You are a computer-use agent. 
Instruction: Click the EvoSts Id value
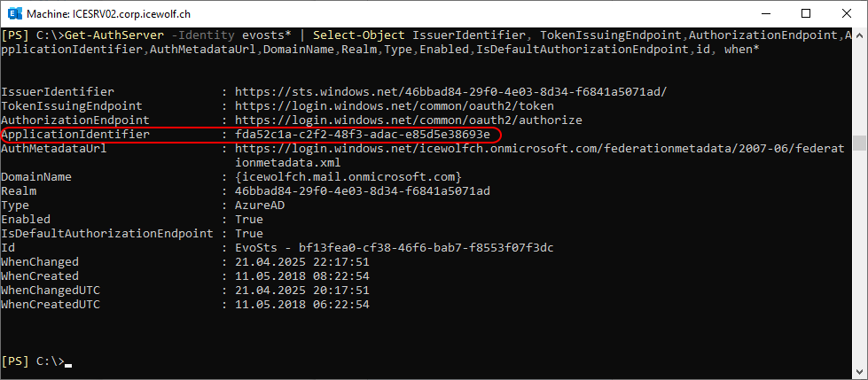(x=395, y=248)
